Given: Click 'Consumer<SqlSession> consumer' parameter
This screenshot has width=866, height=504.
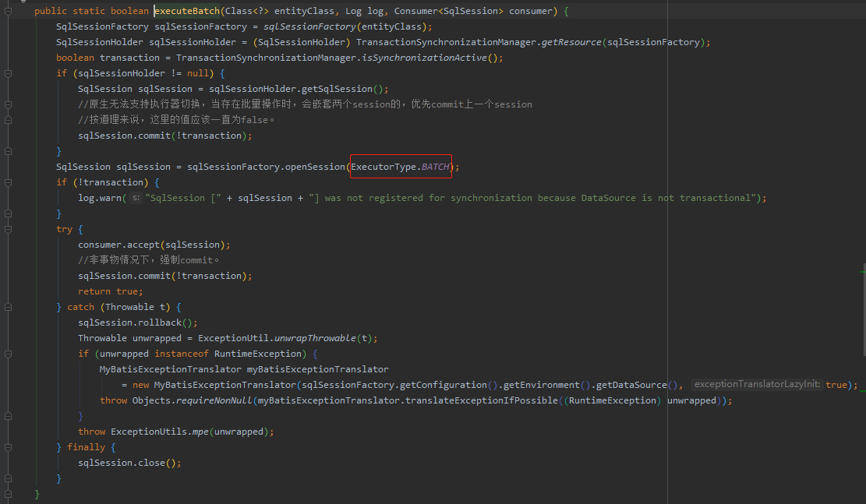Looking at the screenshot, I should point(473,11).
